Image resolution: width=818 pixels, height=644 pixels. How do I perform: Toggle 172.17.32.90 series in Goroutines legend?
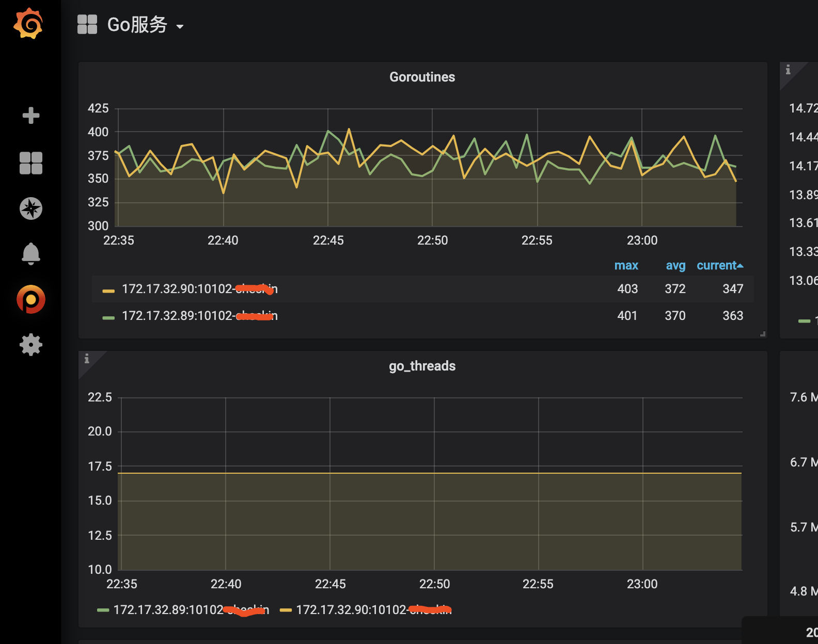(199, 289)
